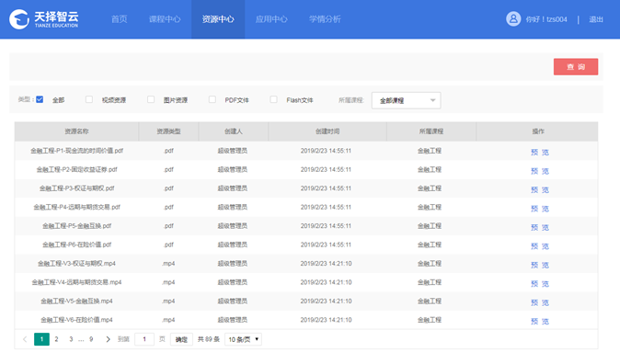Viewport: 620px width, 364px height.
Task: Click the 确定 page jump button
Action: pos(181,339)
